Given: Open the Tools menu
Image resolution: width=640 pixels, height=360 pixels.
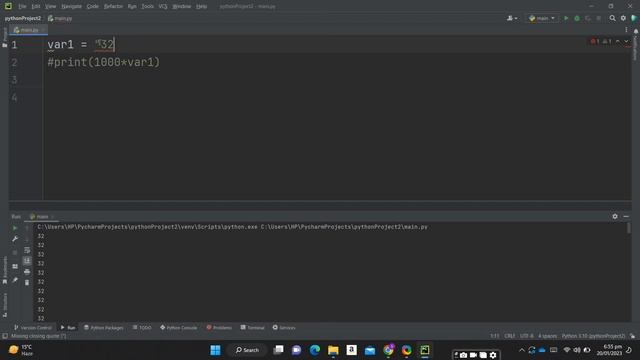Looking at the screenshot, I should click(148, 7).
